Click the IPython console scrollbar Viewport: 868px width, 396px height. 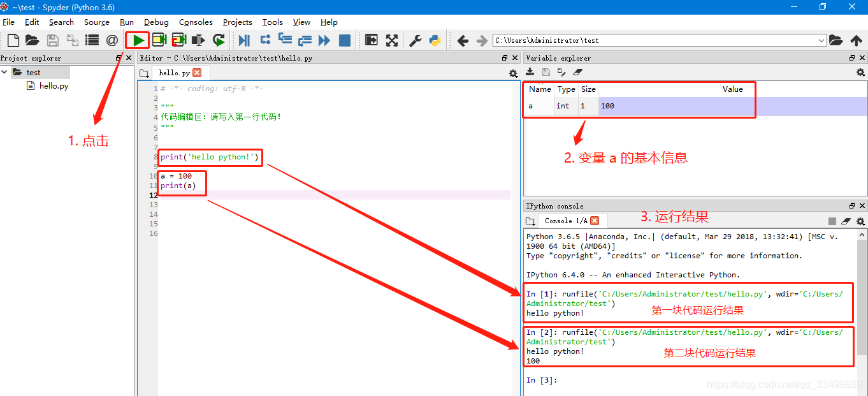[x=862, y=297]
